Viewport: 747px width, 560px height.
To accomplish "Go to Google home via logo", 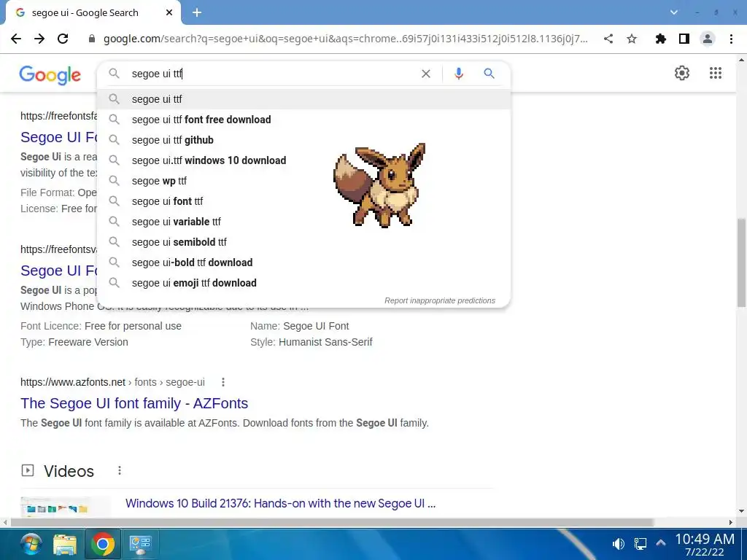I will click(x=50, y=75).
